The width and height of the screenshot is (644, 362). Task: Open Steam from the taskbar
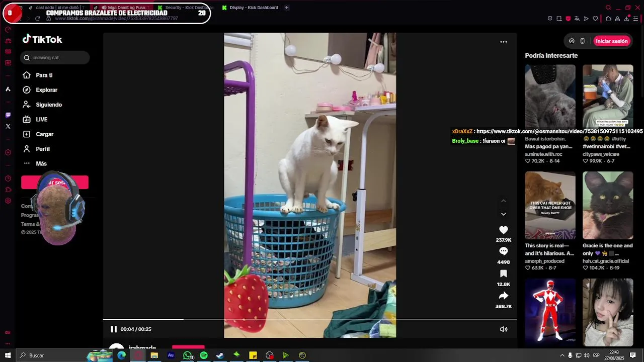[x=220, y=355]
